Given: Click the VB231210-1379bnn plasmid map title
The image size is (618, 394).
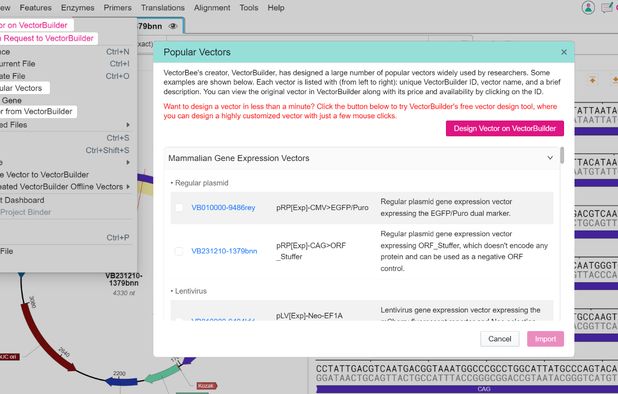Looking at the screenshot, I should coord(124,279).
